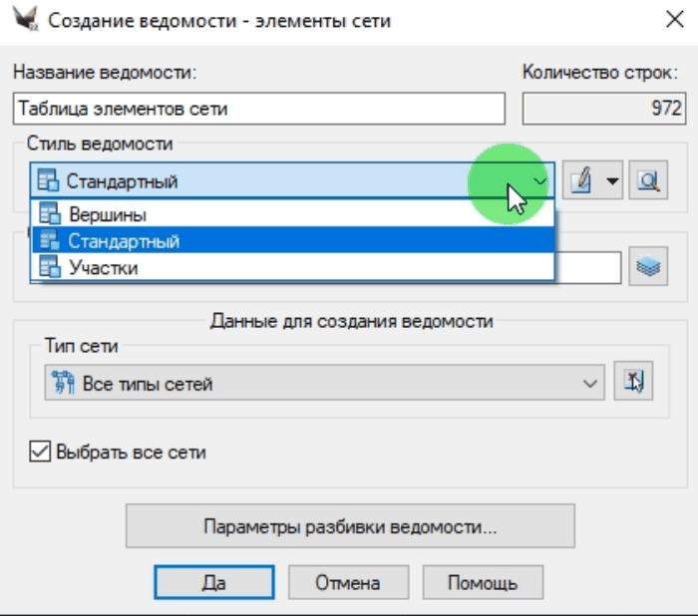
Task: Open the Тип сети dropdown
Action: (x=324, y=383)
